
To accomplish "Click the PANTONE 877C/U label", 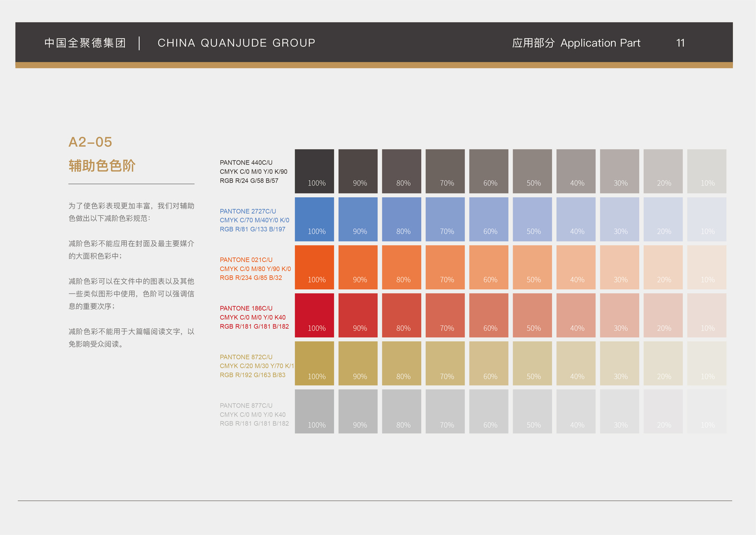I will 246,406.
